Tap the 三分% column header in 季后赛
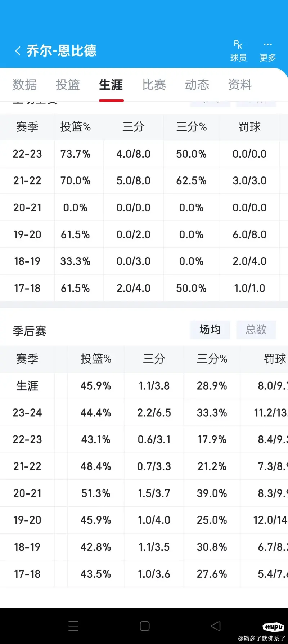Image resolution: width=288 pixels, height=644 pixels. pyautogui.click(x=212, y=359)
